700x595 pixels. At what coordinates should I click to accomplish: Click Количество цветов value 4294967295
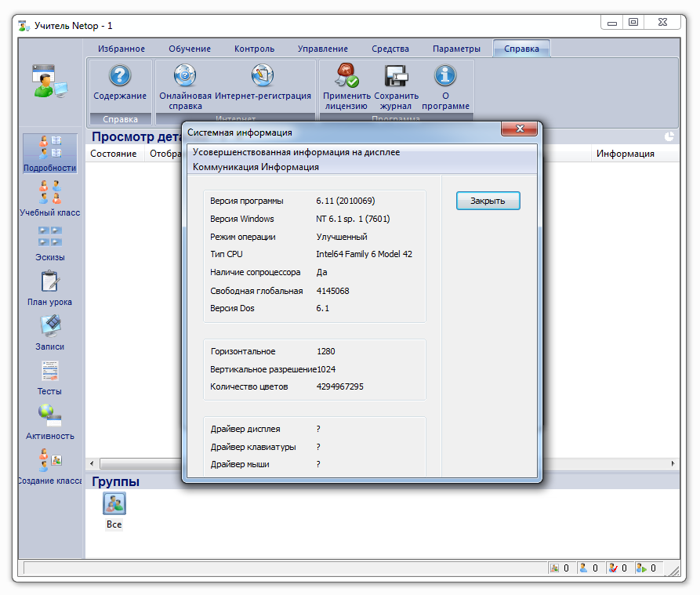(x=339, y=386)
